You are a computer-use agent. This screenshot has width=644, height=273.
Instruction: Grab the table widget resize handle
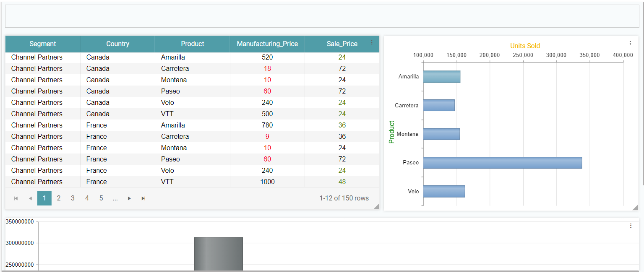point(376,206)
